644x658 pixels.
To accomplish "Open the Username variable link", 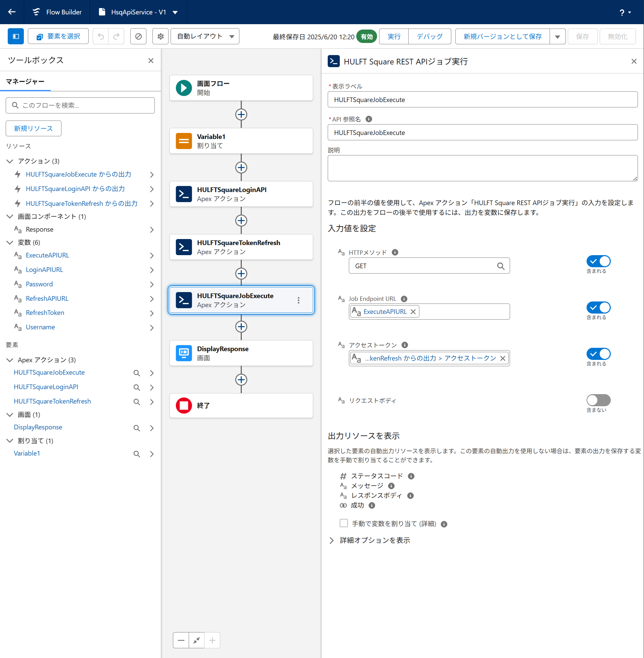I will click(x=40, y=327).
